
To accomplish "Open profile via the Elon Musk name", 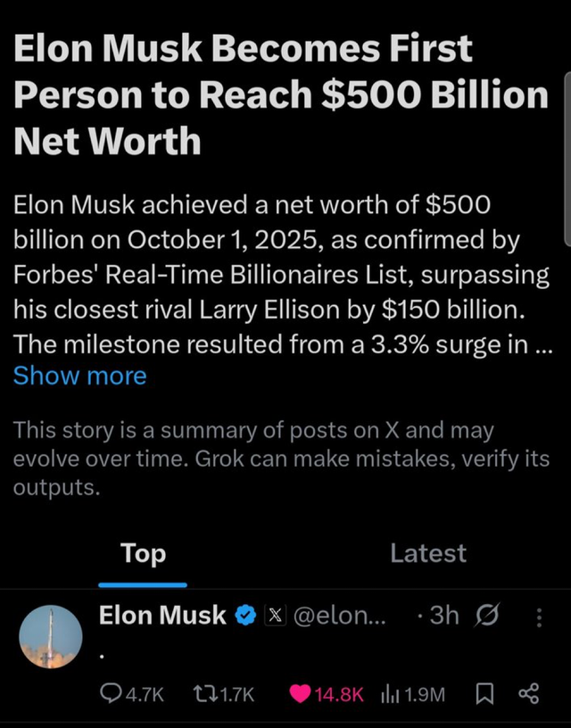I will tap(162, 616).
